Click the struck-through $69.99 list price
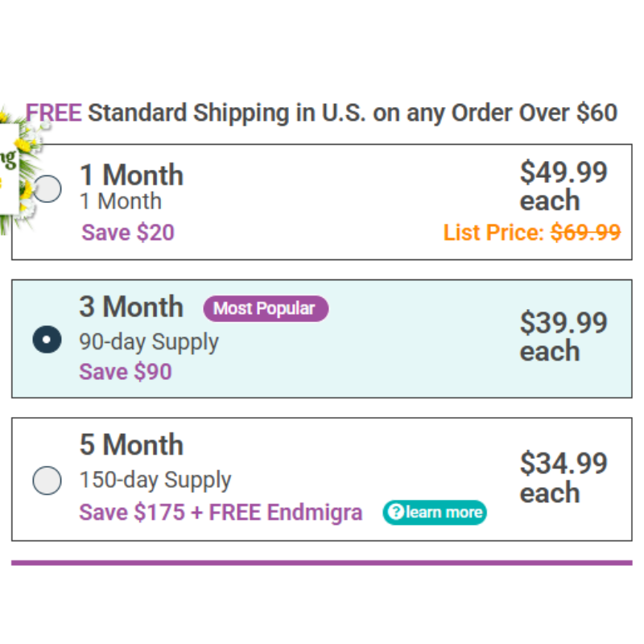Image resolution: width=644 pixels, height=644 pixels. point(586,232)
